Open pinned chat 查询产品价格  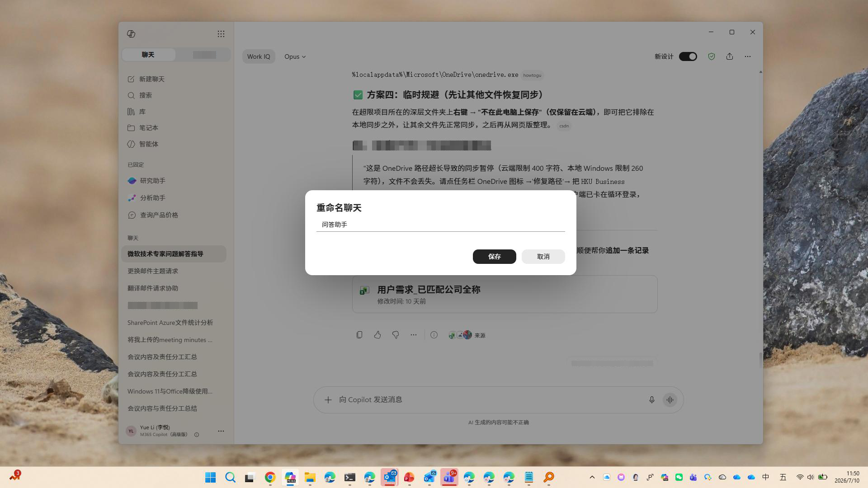pos(174,215)
